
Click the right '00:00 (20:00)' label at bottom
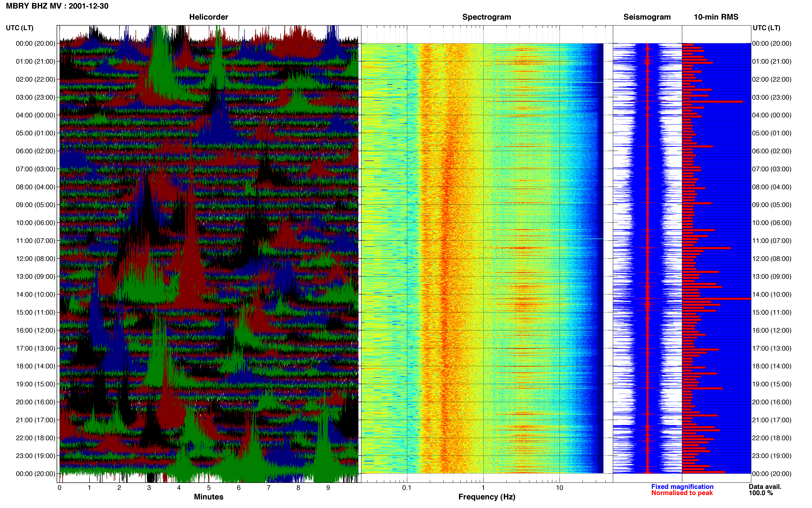click(772, 474)
